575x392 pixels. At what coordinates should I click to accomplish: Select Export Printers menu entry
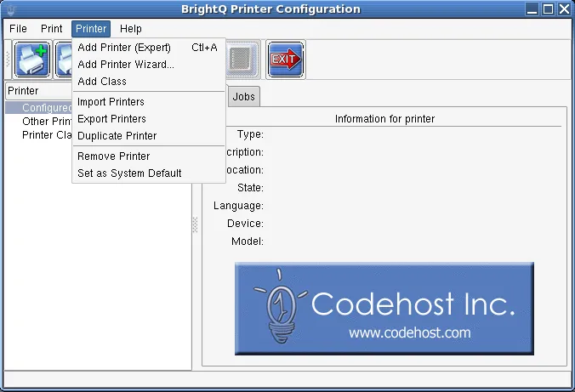pyautogui.click(x=149, y=119)
